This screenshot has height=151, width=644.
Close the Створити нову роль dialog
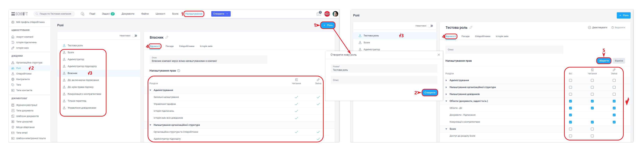point(438,55)
